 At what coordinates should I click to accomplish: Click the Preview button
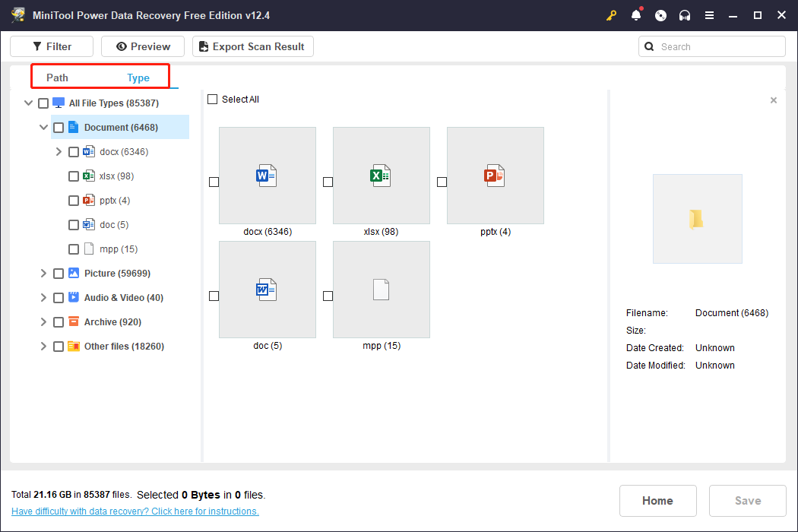(143, 46)
